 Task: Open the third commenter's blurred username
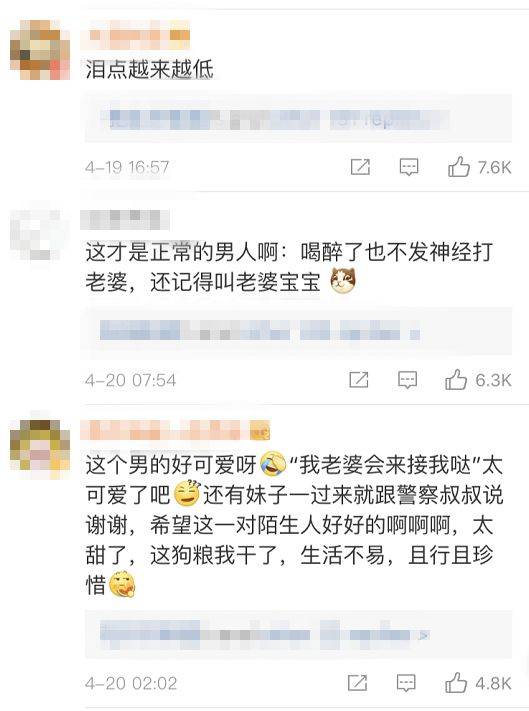click(175, 430)
